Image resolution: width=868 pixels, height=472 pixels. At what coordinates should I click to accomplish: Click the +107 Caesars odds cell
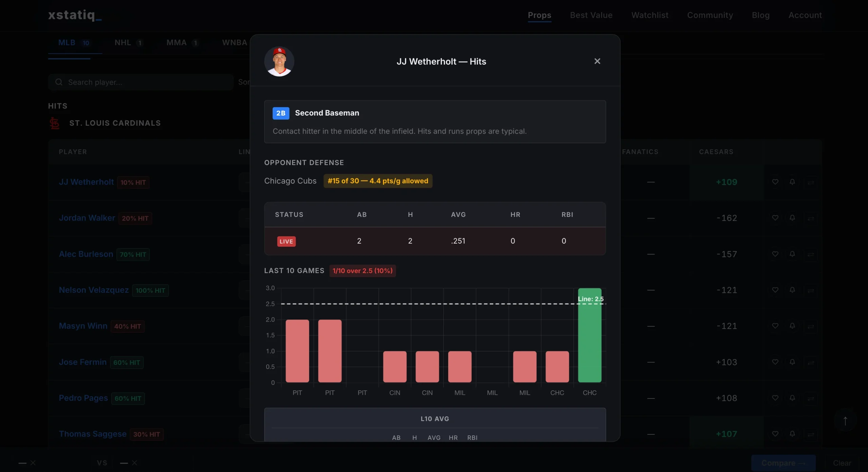pos(727,434)
